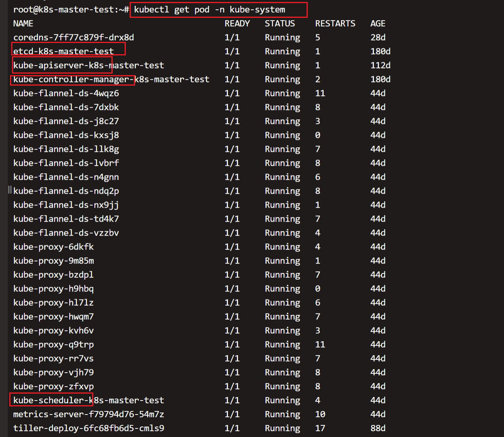
Task: Select pod kube-flannel-ds-ndq2p
Action: [x=66, y=191]
